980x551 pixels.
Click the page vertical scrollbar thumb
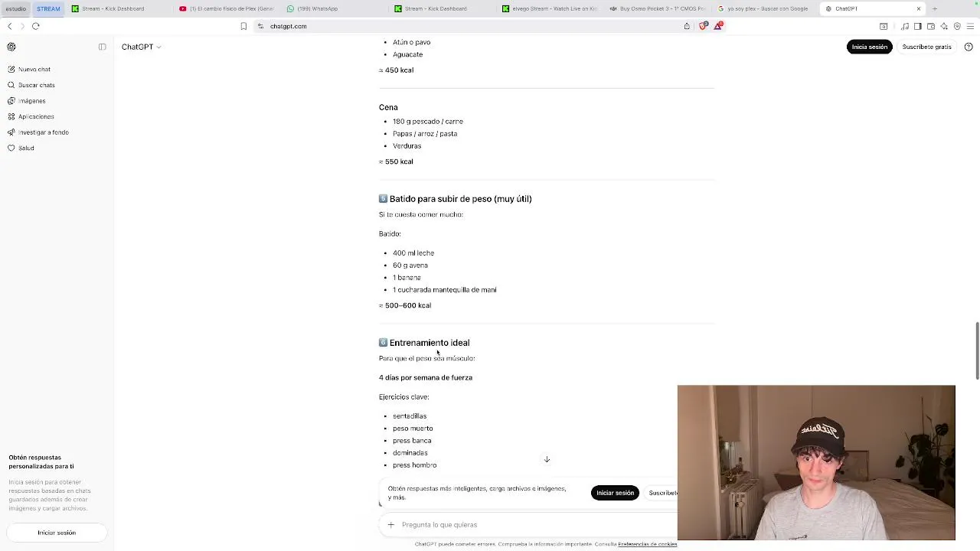[x=977, y=350]
